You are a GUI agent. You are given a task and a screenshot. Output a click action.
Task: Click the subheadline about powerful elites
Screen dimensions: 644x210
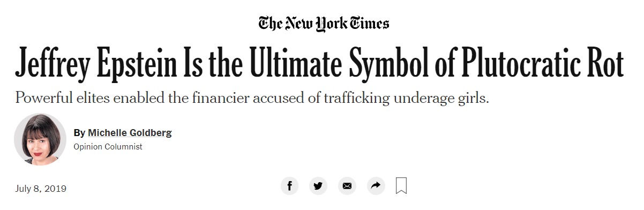point(252,100)
